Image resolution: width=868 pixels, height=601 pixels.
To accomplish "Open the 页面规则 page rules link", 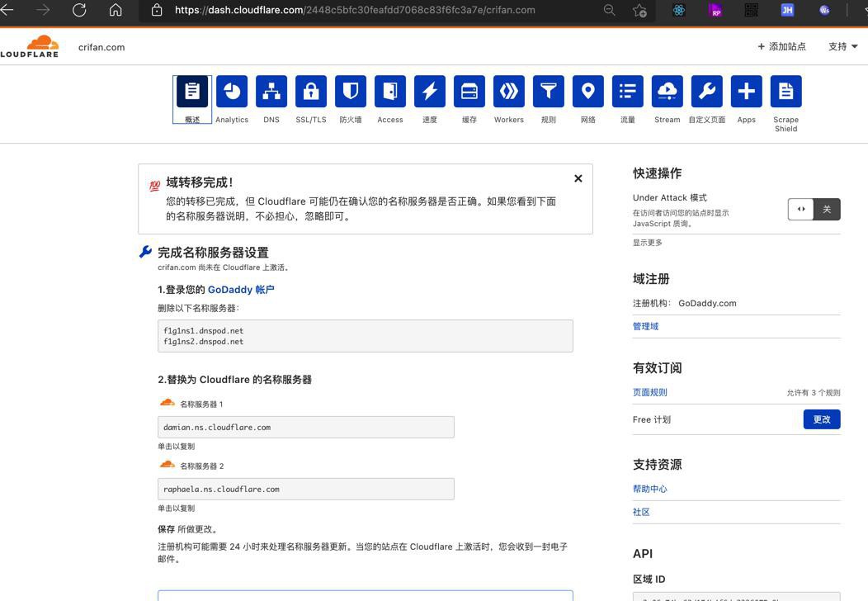I will (650, 392).
